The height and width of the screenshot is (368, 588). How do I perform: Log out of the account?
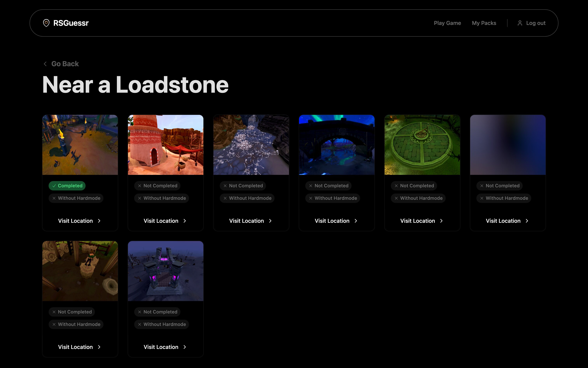pos(536,23)
